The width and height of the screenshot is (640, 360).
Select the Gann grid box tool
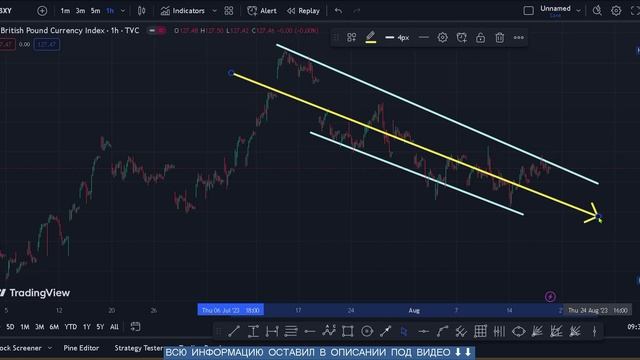pos(480,331)
